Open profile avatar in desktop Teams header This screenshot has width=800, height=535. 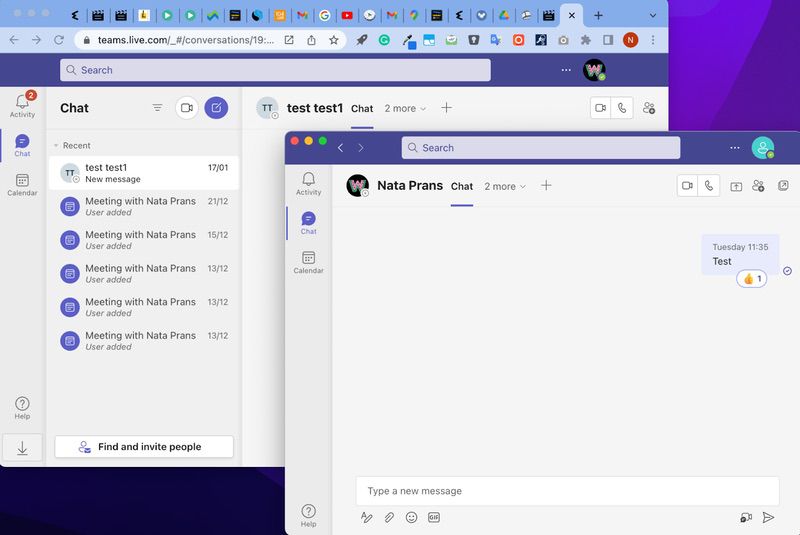tap(763, 148)
